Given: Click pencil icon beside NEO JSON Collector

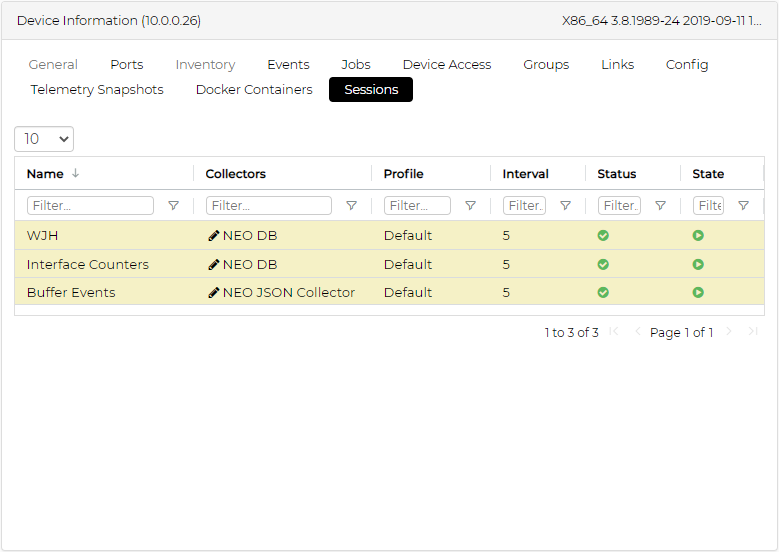Looking at the screenshot, I should (x=213, y=293).
